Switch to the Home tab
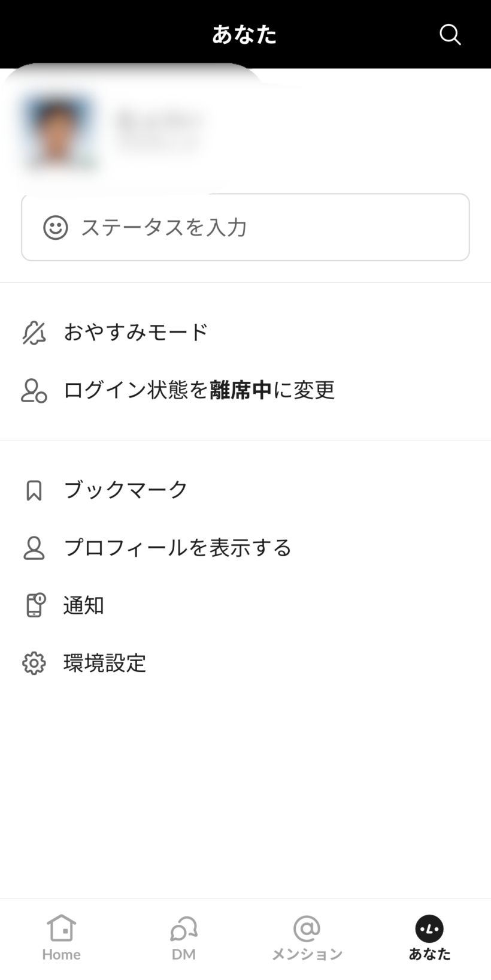491x980 pixels. coord(61,937)
